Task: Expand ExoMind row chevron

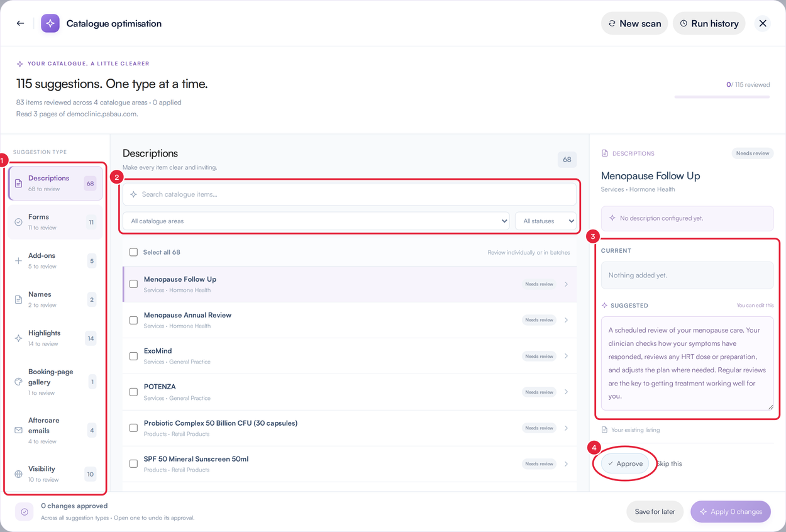Action: pos(566,356)
